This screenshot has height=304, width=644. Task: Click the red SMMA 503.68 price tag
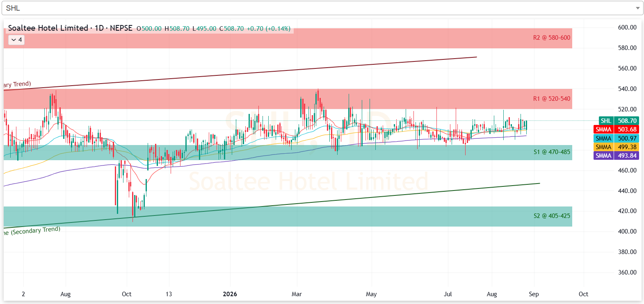coord(616,129)
